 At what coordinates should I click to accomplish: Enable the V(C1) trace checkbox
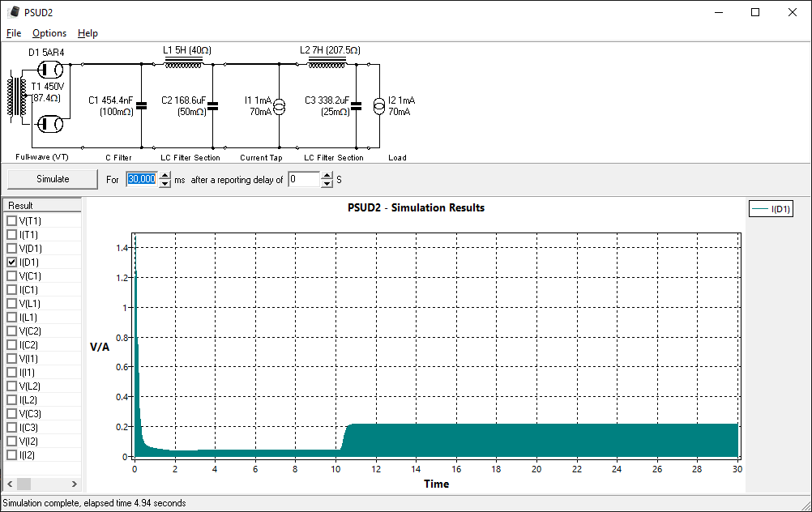(11, 276)
